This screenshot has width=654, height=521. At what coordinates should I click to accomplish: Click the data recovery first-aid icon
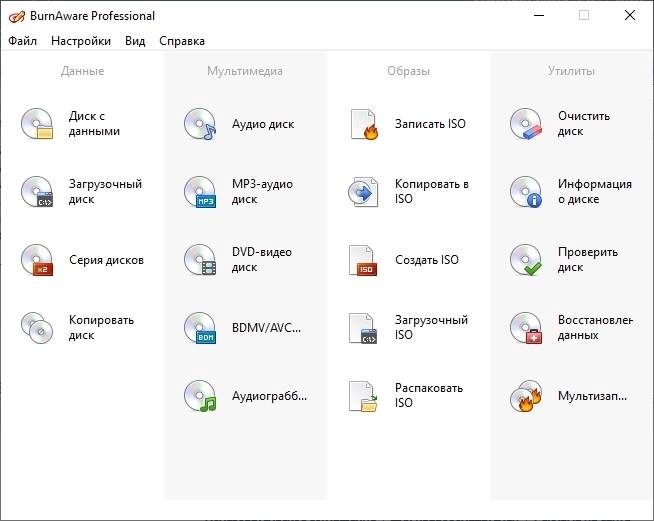(x=526, y=327)
